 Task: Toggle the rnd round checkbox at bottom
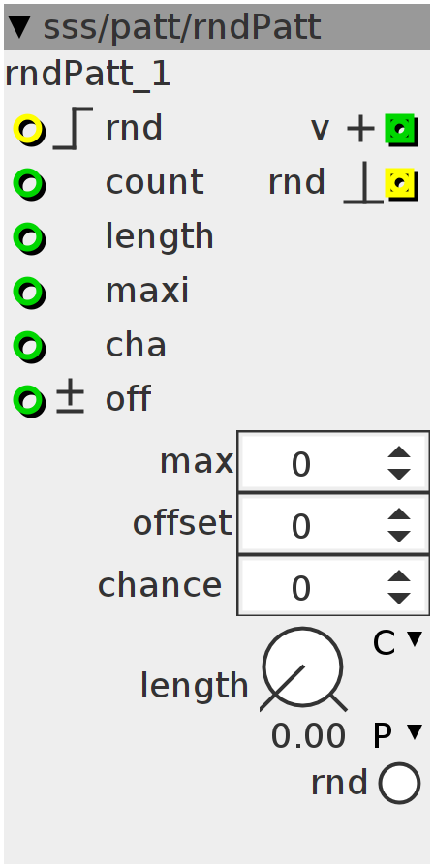click(x=399, y=783)
